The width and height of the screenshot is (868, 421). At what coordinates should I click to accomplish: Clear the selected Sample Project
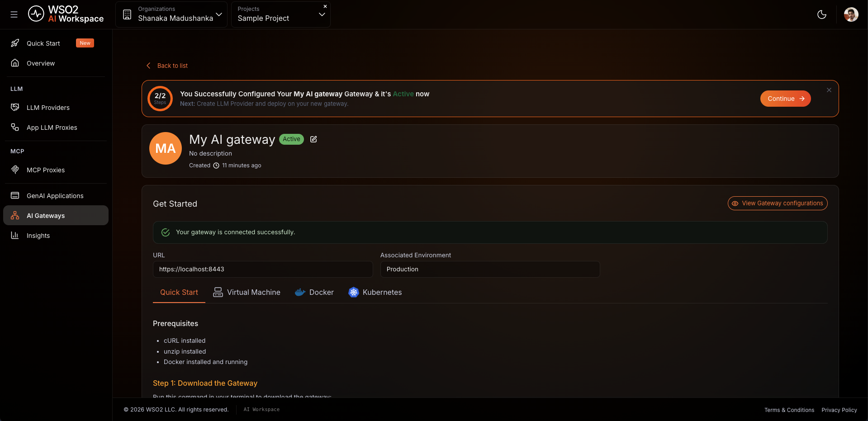(325, 6)
